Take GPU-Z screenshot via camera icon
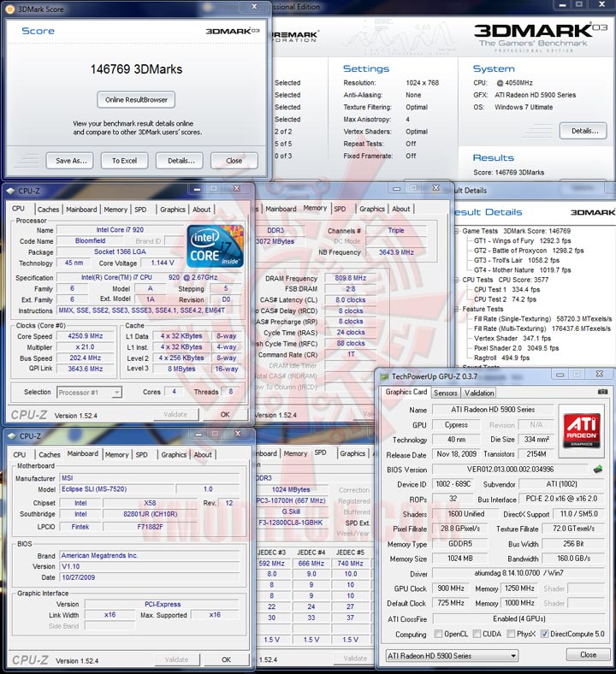 pos(602,392)
